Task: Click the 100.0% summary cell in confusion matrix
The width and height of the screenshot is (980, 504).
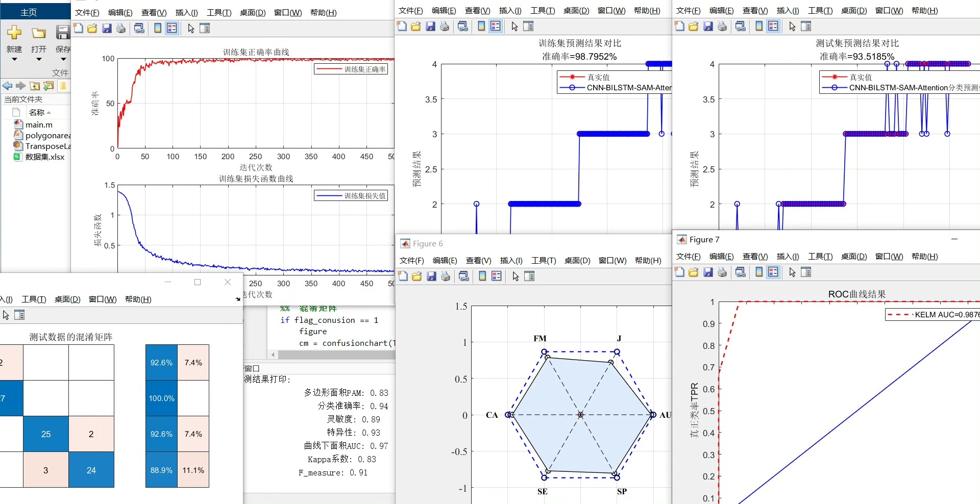Action: tap(161, 398)
